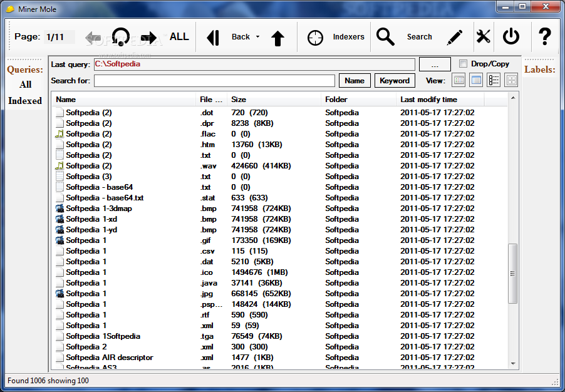Sort by the File type column header
The image size is (565, 392).
pos(212,100)
